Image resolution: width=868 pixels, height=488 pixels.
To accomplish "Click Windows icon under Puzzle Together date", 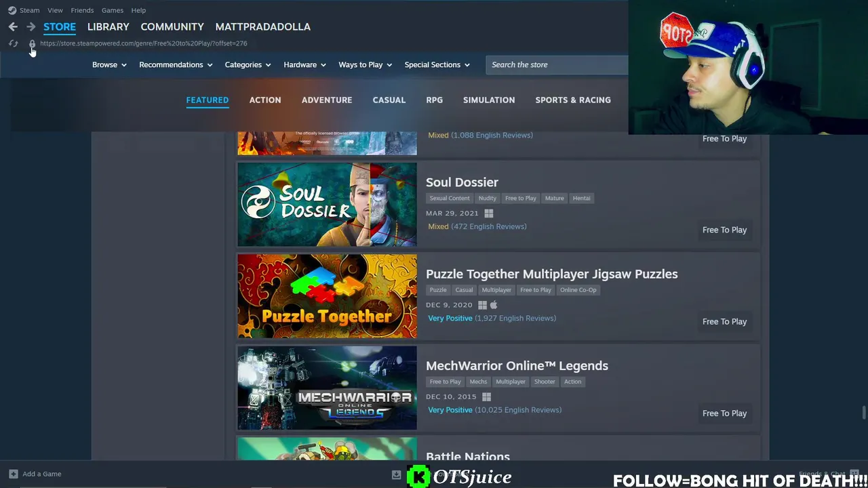I will coord(482,305).
